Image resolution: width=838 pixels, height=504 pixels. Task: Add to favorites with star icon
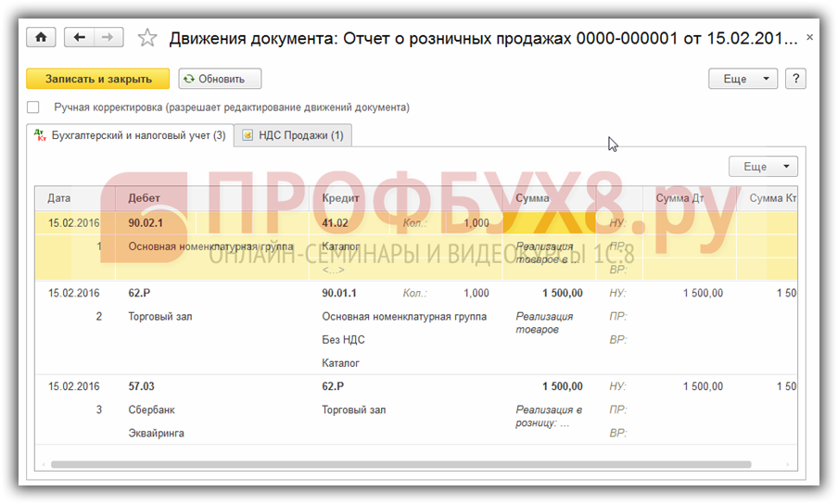coord(146,38)
